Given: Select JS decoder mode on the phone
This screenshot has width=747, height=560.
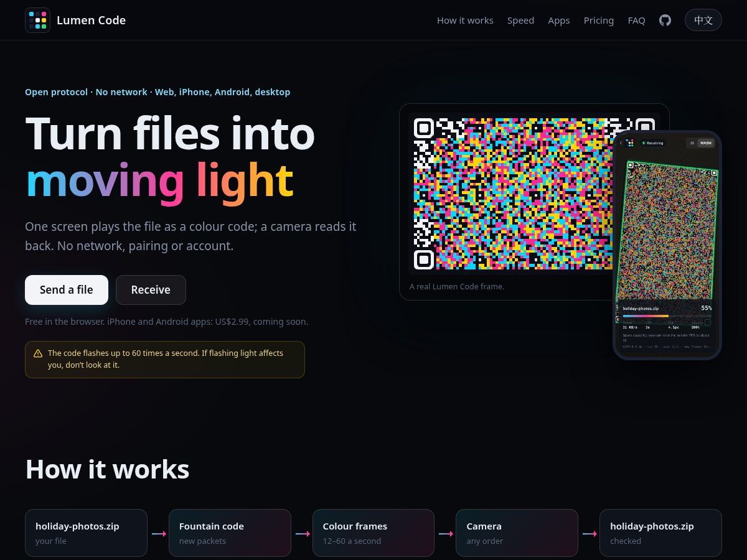Looking at the screenshot, I should [692, 143].
